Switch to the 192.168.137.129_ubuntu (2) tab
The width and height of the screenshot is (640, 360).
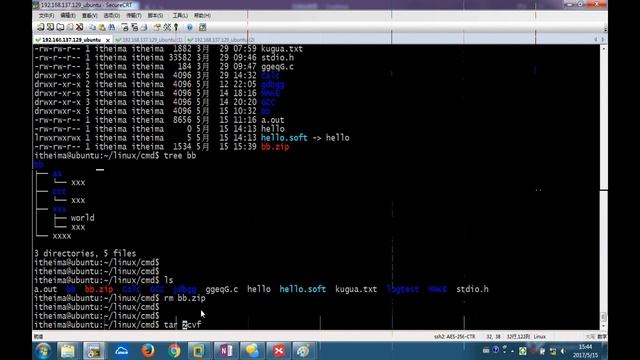coord(221,40)
